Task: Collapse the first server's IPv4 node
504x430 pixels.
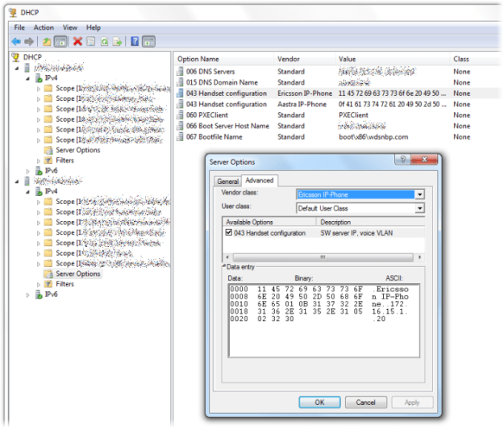Action: click(x=28, y=79)
